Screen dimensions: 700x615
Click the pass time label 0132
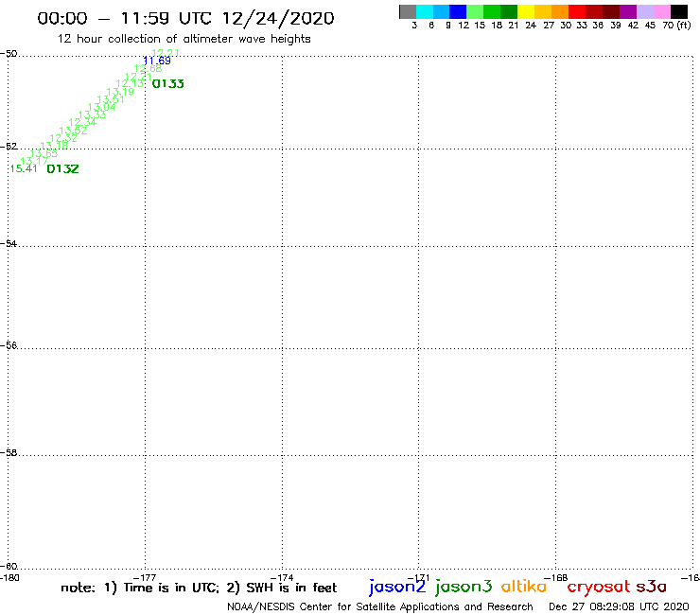click(62, 168)
